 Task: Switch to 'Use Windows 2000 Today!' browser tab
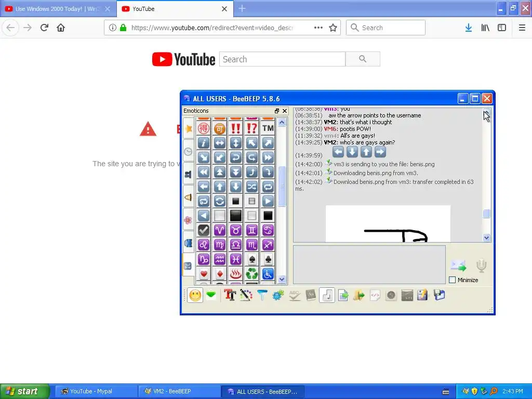coord(58,9)
